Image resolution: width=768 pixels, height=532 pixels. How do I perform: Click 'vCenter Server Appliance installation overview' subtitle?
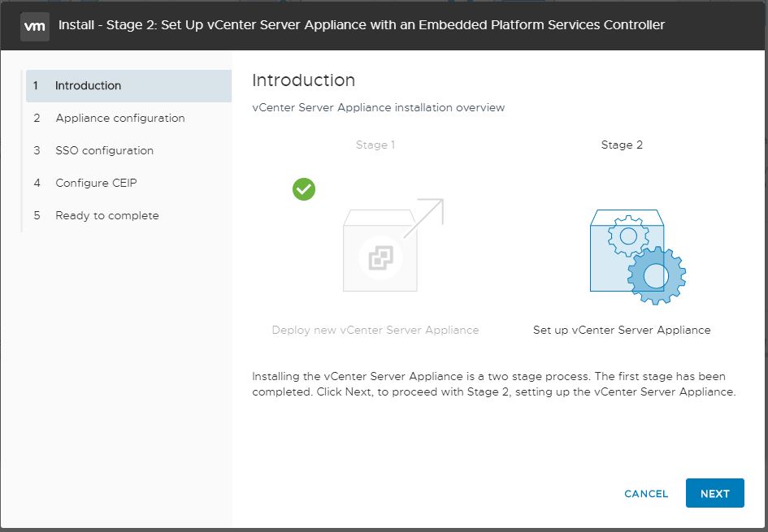pyautogui.click(x=378, y=108)
